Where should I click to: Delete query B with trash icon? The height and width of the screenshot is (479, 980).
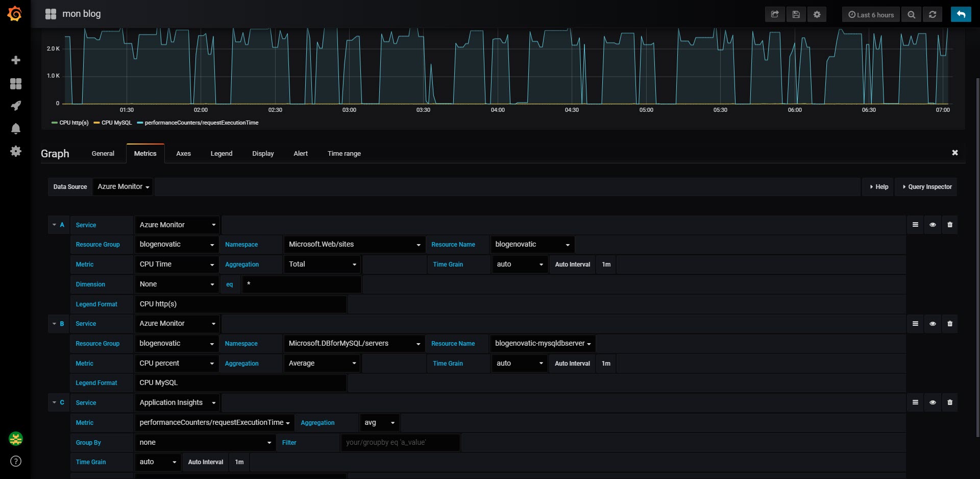(x=950, y=324)
